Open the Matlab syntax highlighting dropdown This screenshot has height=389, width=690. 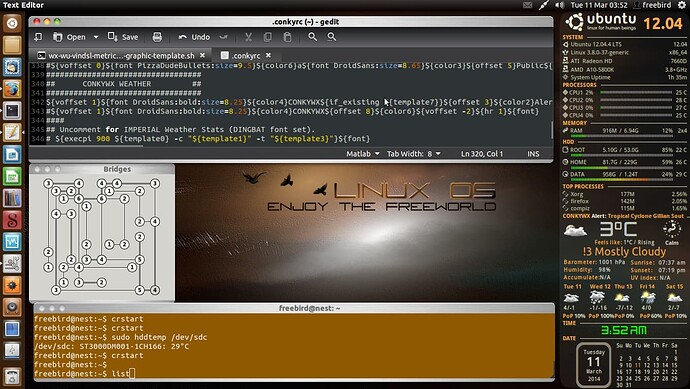(x=363, y=154)
